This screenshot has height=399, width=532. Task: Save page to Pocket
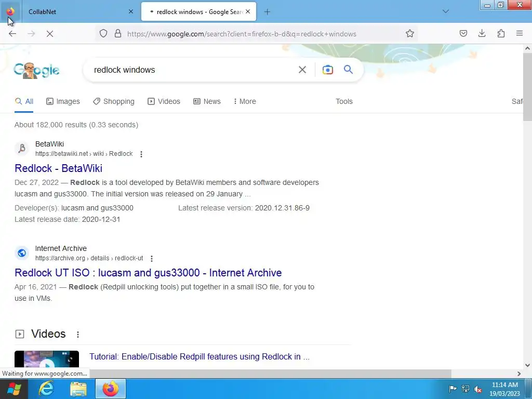tap(463, 33)
